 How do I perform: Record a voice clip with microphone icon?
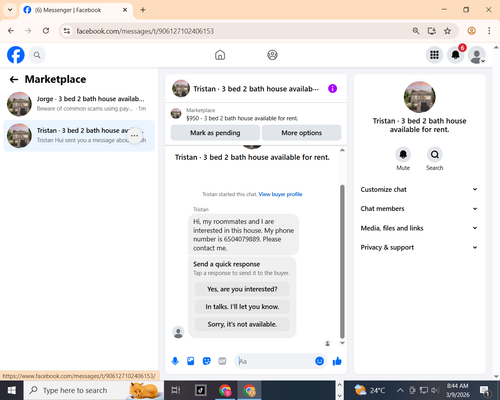[175, 361]
